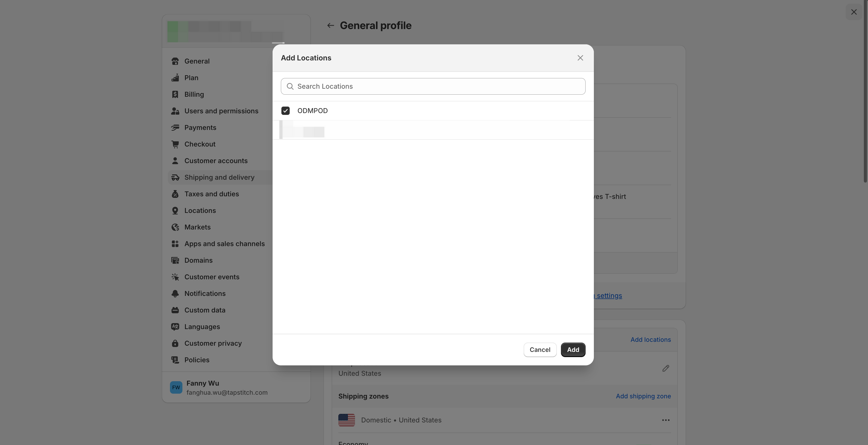Cancel adding locations

[539, 350]
